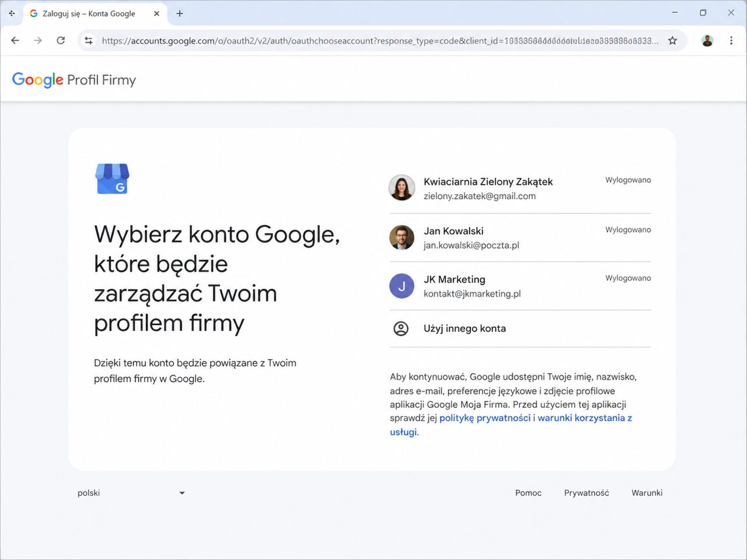Click the Google Business Profile store icon
This screenshot has width=747, height=560.
112,178
